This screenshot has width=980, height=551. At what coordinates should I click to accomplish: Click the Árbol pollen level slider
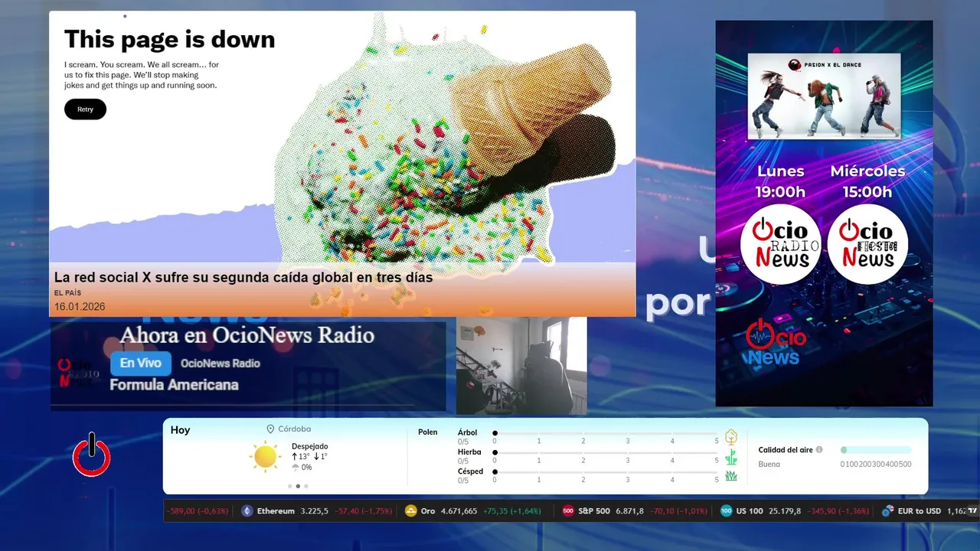(x=606, y=433)
